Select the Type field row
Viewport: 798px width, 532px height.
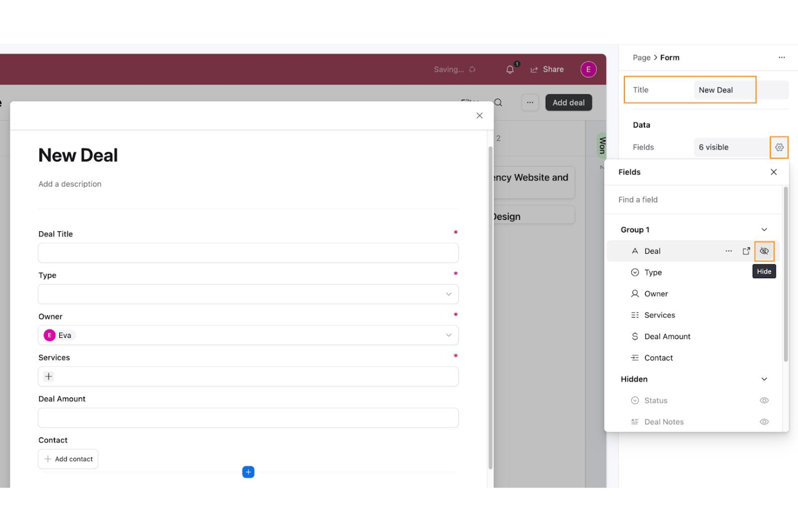693,273
